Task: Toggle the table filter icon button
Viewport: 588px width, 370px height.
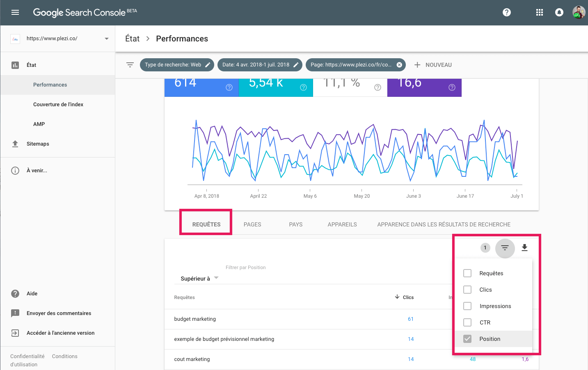Action: click(505, 248)
